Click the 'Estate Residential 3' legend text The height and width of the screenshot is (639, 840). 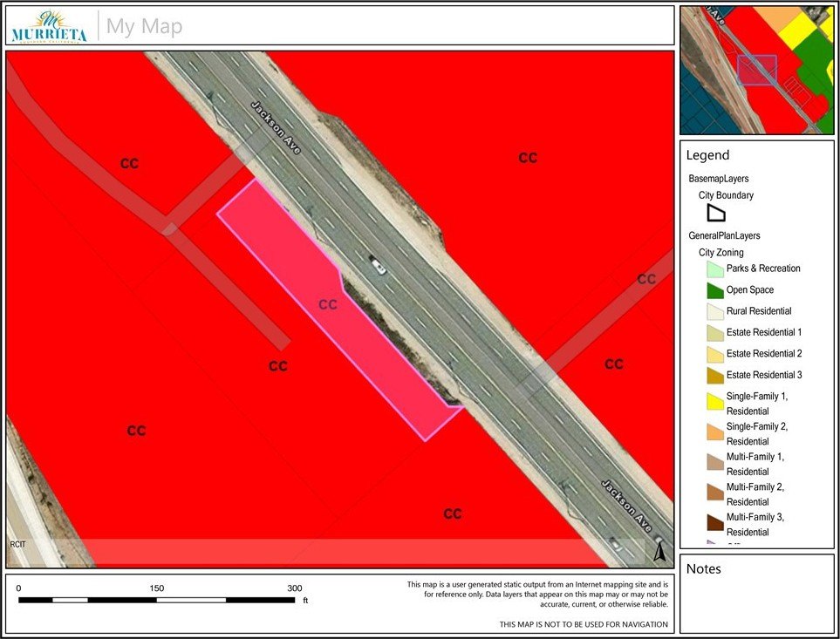[x=764, y=375]
